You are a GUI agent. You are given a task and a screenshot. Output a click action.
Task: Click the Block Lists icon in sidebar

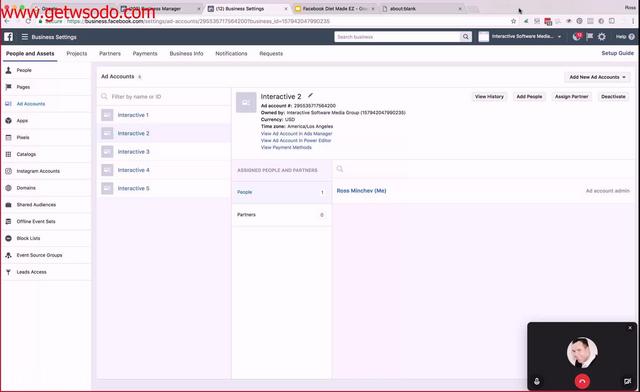[x=8, y=238]
